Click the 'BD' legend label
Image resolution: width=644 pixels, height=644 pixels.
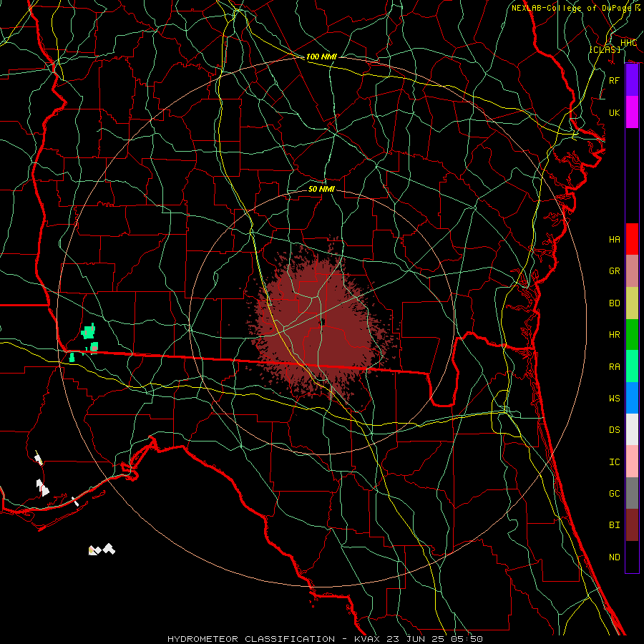pyautogui.click(x=614, y=303)
